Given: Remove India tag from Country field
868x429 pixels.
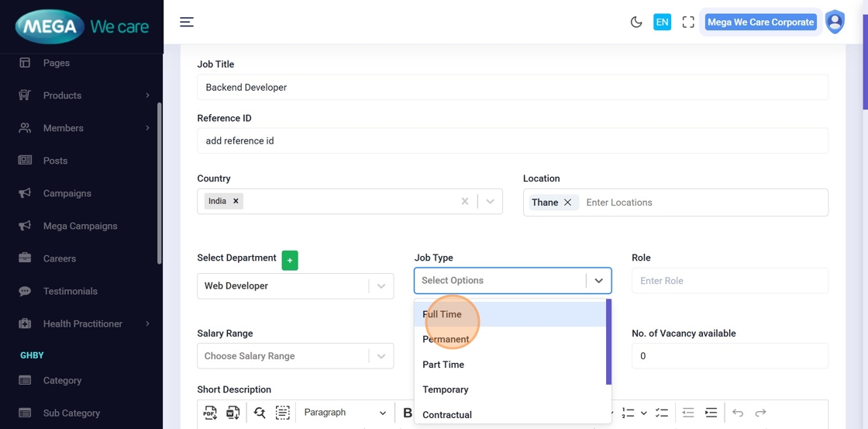Looking at the screenshot, I should click(x=236, y=201).
